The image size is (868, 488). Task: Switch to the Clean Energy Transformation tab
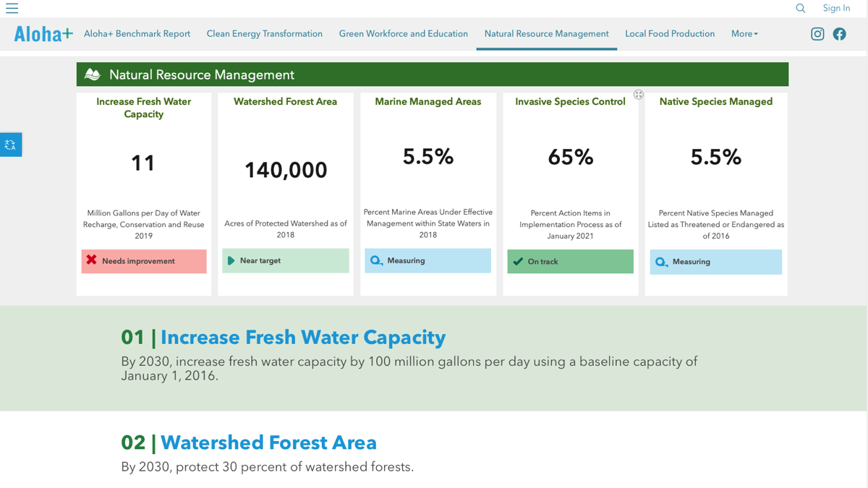tap(265, 33)
